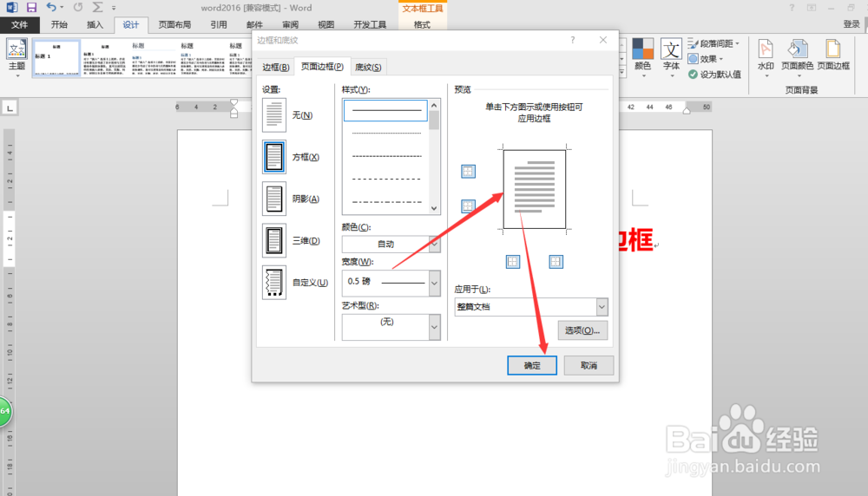The image size is (868, 496).
Task: Open the Developer (开发工具) tab
Action: click(x=370, y=24)
